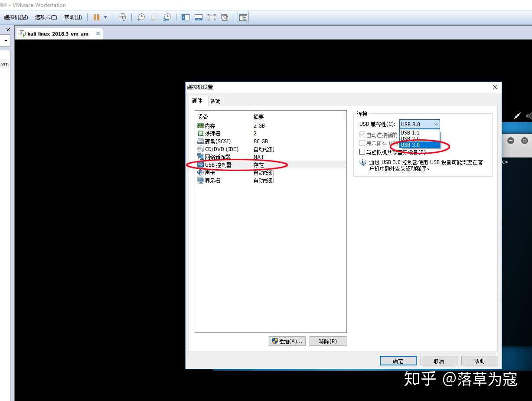The width and height of the screenshot is (532, 401).
Task: Open the 帮助(H) menu
Action: point(73,17)
